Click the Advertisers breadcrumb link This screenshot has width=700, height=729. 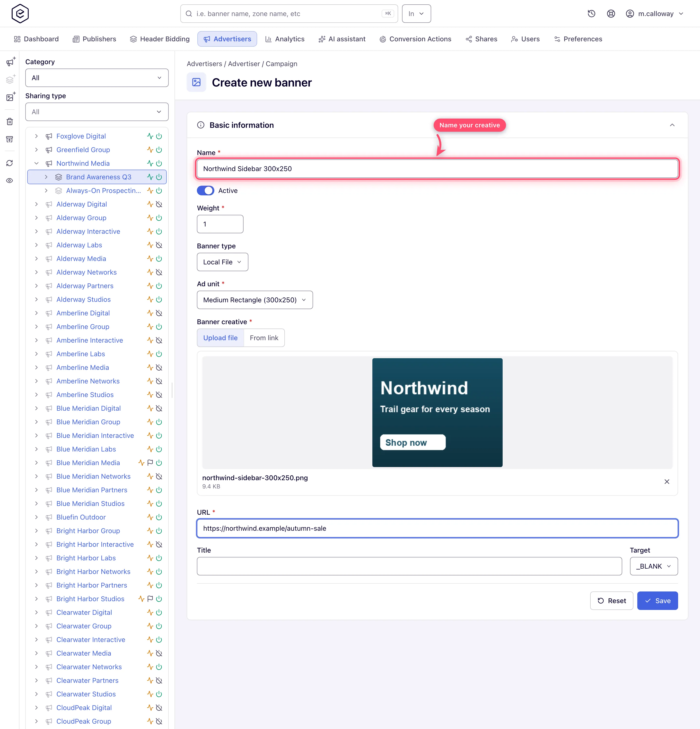click(204, 64)
